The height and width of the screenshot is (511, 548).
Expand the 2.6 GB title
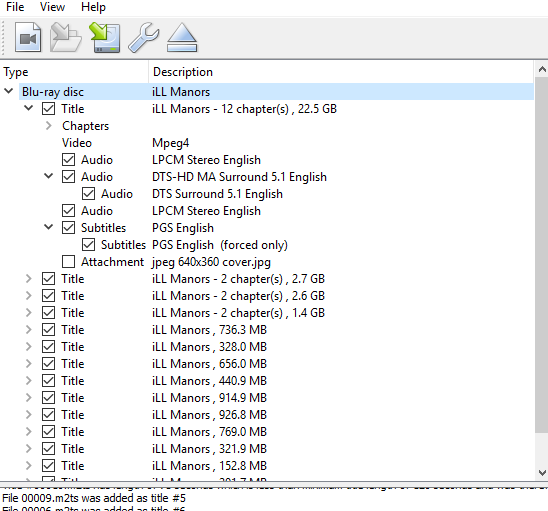29,296
